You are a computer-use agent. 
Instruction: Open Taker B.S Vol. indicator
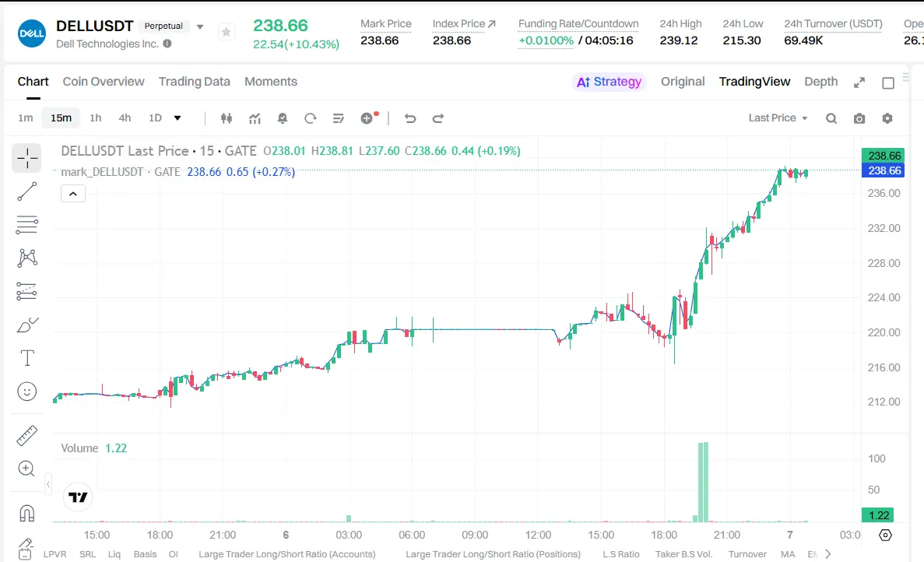[683, 553]
